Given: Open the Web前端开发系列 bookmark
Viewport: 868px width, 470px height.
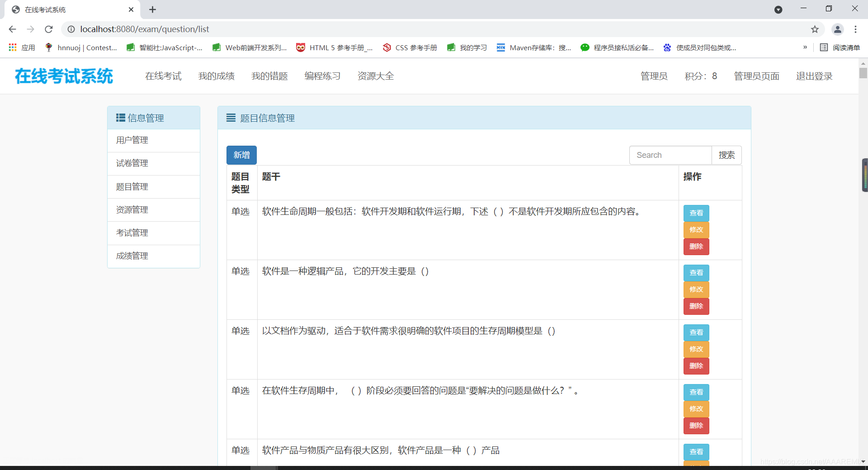Looking at the screenshot, I should (x=250, y=47).
